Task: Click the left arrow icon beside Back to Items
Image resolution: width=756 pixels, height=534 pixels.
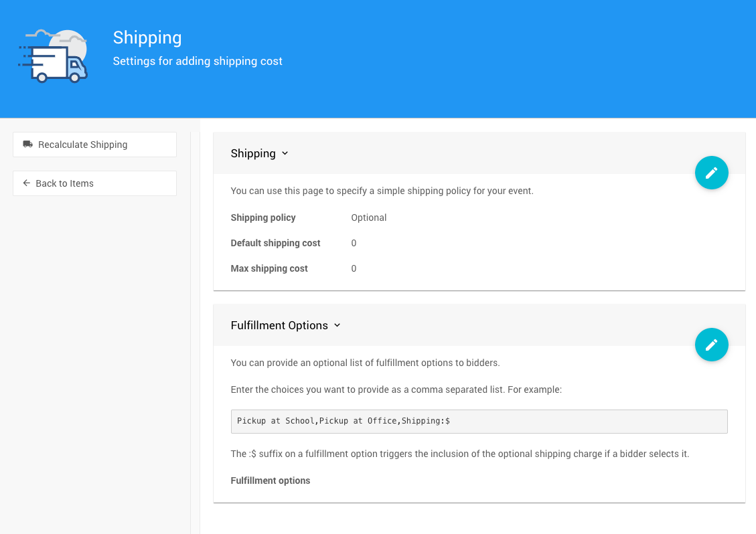Action: click(x=27, y=183)
